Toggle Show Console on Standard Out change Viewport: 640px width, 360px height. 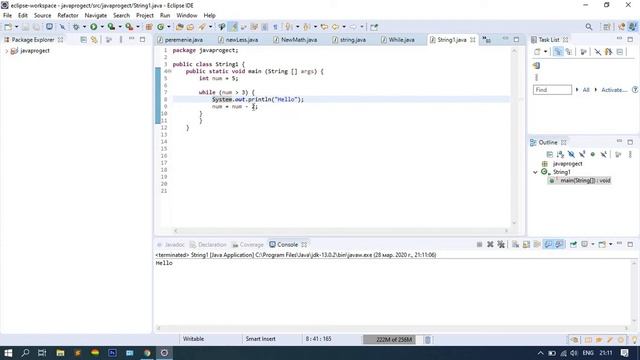(x=548, y=244)
